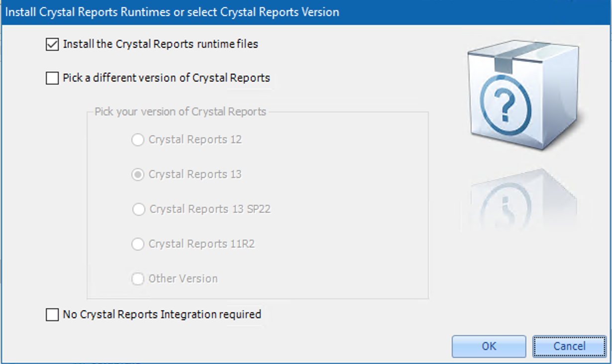Viewport: 612px width, 364px height.
Task: Click the 'Crystal Reports 11R2' label text
Action: pyautogui.click(x=202, y=244)
